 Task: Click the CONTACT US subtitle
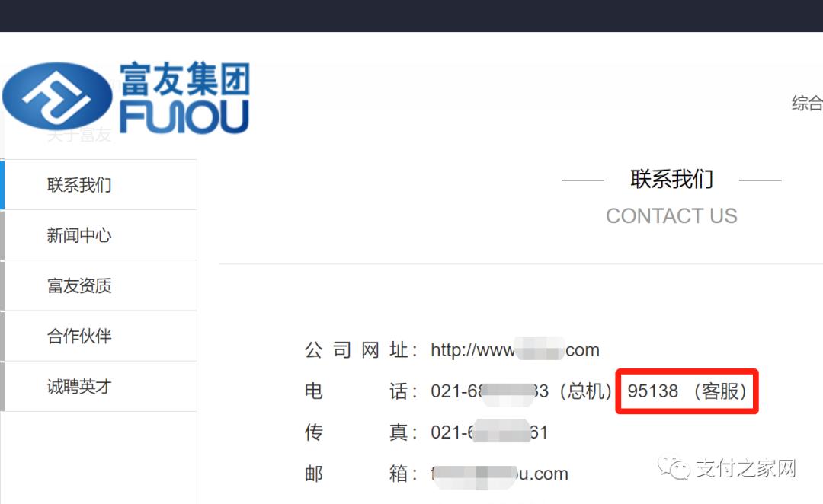tap(672, 216)
